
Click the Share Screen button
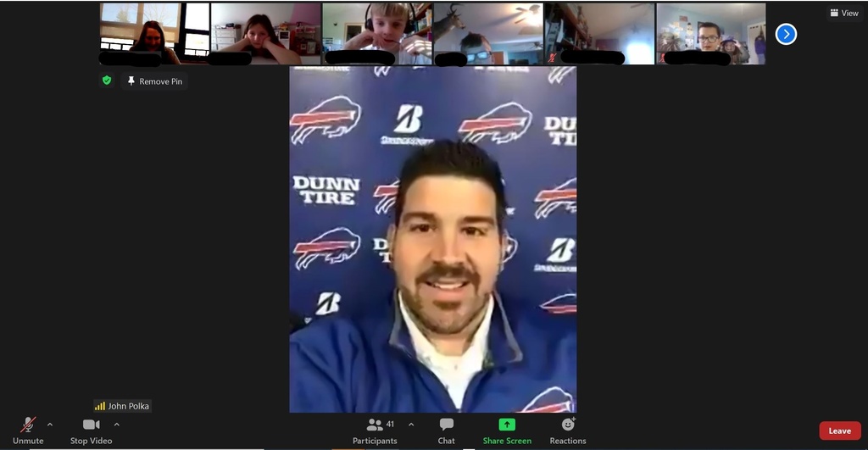pos(507,431)
